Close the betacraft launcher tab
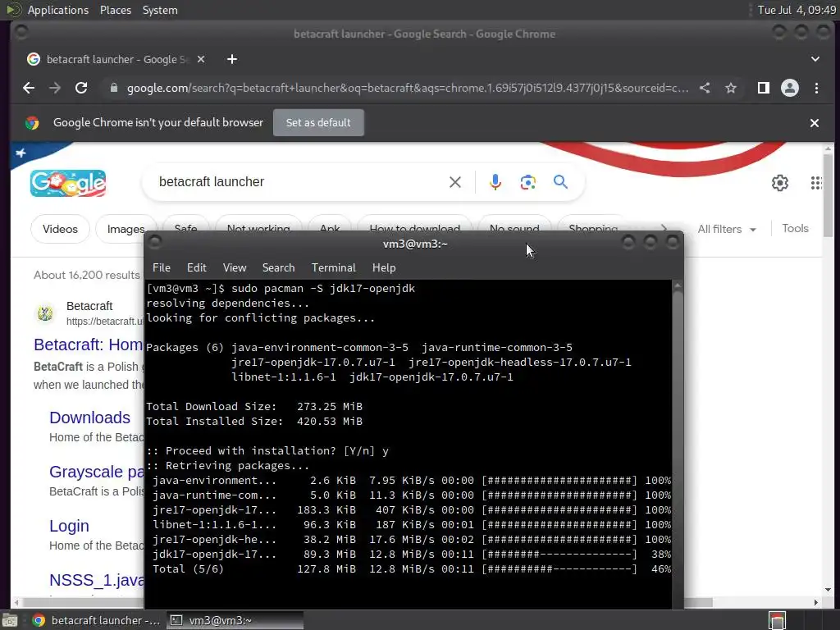 [x=201, y=59]
